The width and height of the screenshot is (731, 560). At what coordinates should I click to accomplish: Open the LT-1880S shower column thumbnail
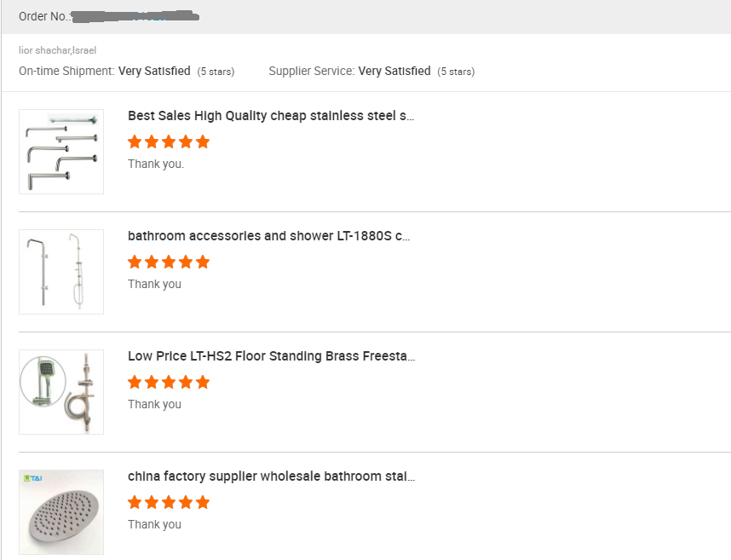click(x=61, y=272)
